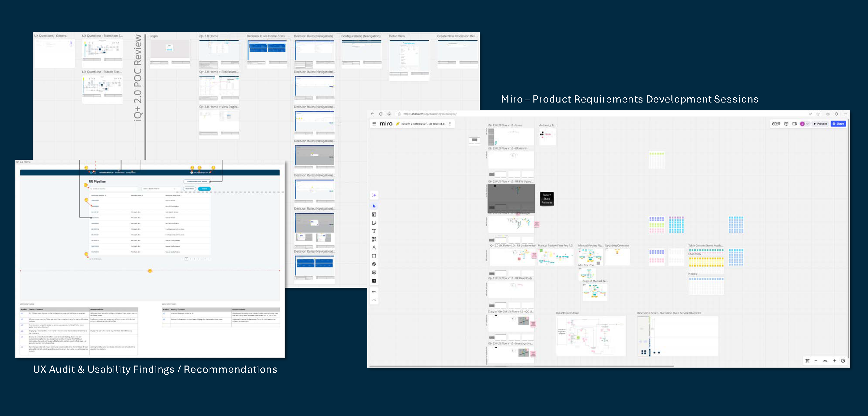Open the Detail View frame thumbnail
868x416 pixels.
click(409, 60)
